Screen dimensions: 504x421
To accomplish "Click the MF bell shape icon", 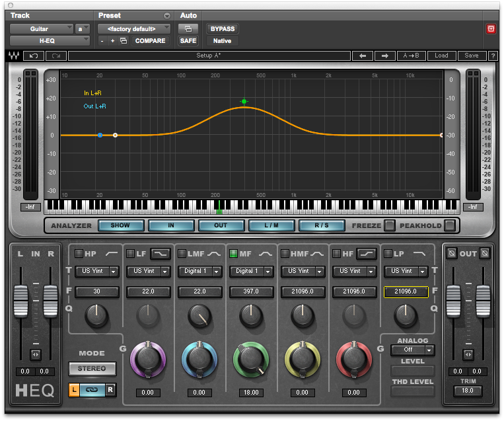I will pos(266,254).
